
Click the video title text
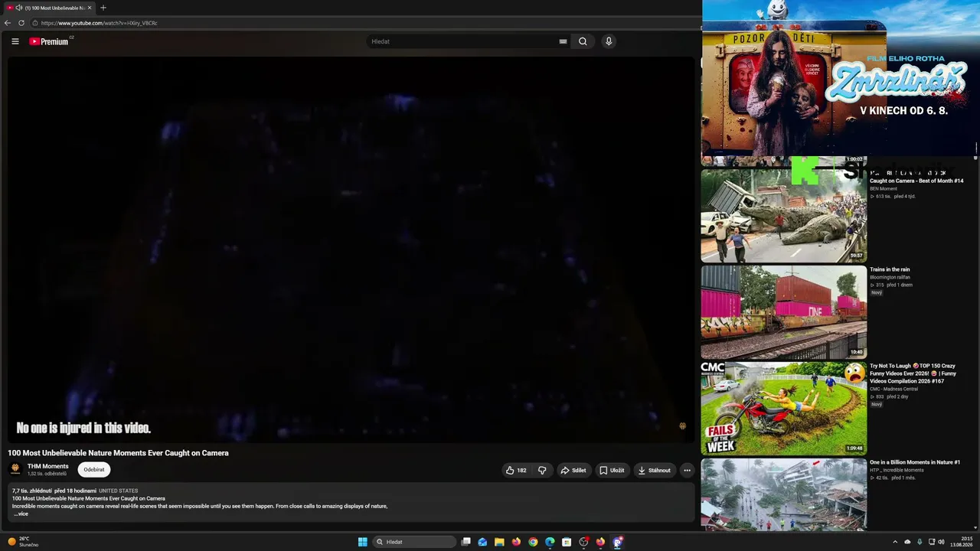tap(118, 453)
